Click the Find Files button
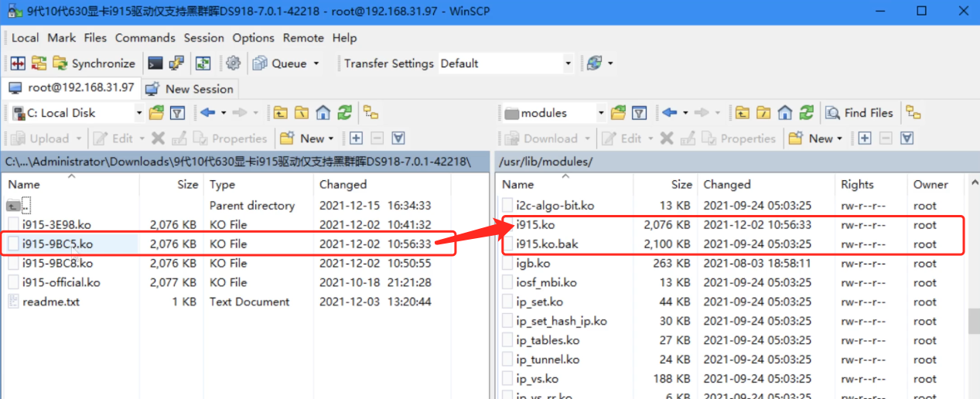 859,113
